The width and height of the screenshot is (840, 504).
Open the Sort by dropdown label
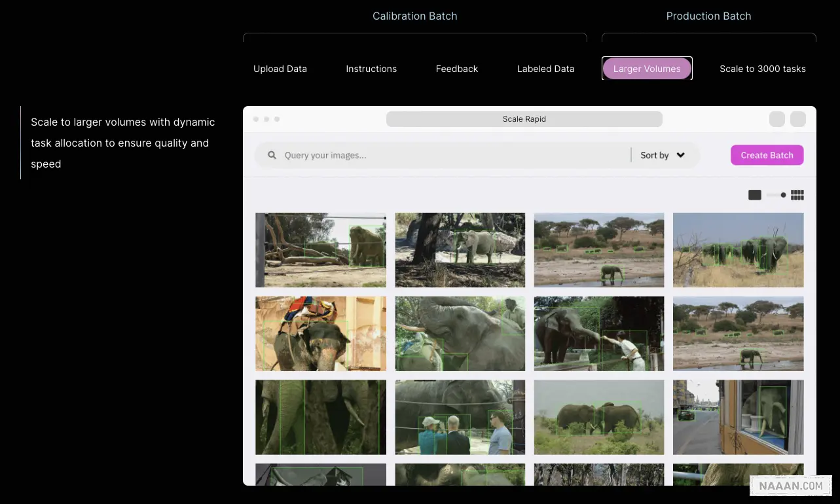[x=654, y=156]
